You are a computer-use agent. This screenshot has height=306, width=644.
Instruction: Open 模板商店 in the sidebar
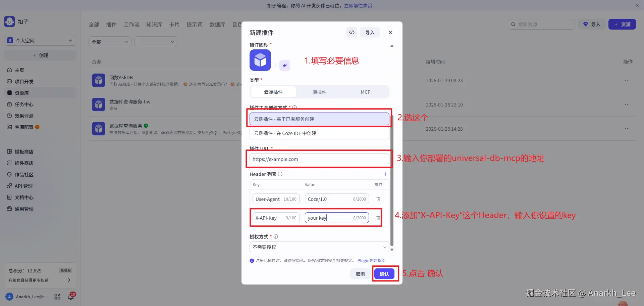pos(40,152)
